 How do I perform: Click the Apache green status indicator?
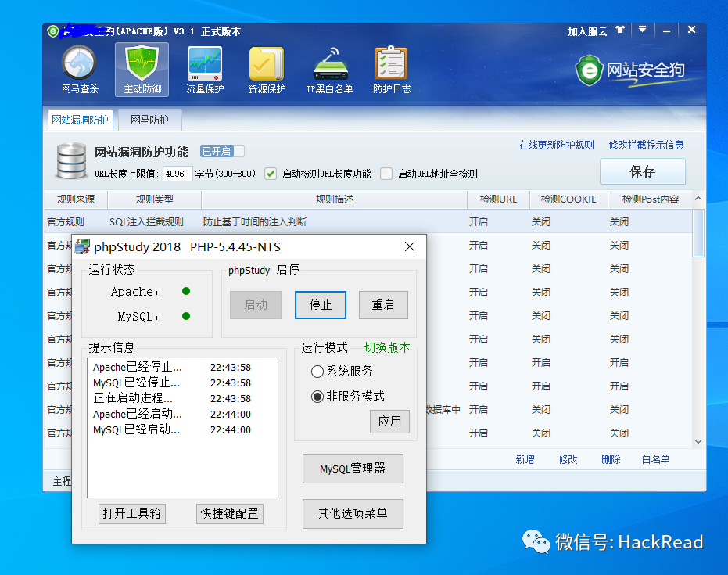coord(186,291)
